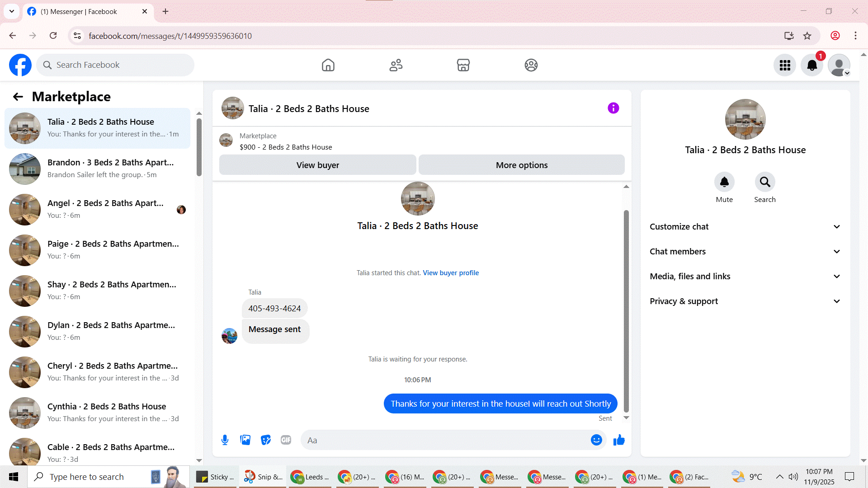Click the address bar URL
This screenshot has width=868, height=488.
coord(170,36)
